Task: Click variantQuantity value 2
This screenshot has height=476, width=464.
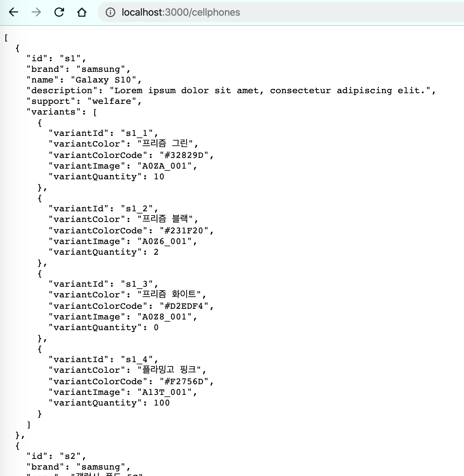Action: tap(156, 252)
